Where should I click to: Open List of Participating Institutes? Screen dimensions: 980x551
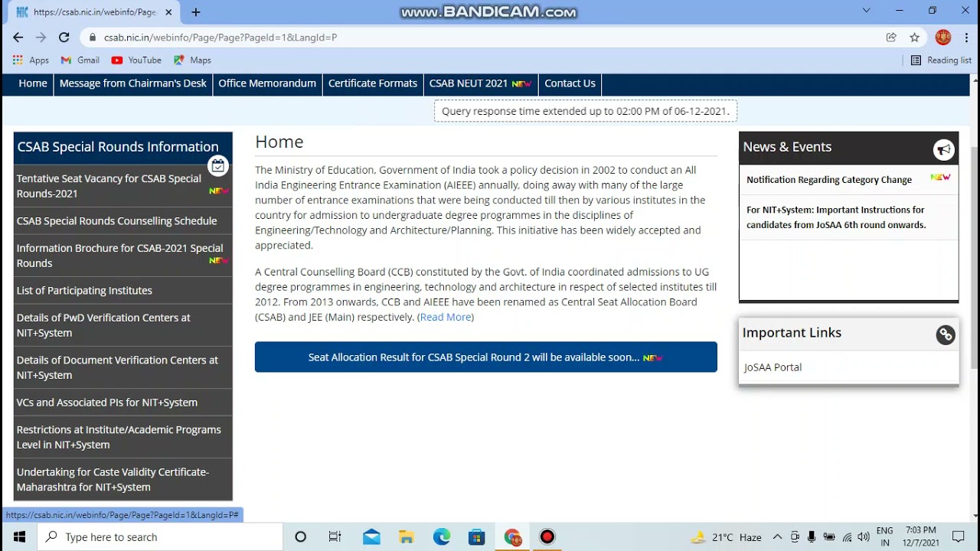tap(122, 291)
